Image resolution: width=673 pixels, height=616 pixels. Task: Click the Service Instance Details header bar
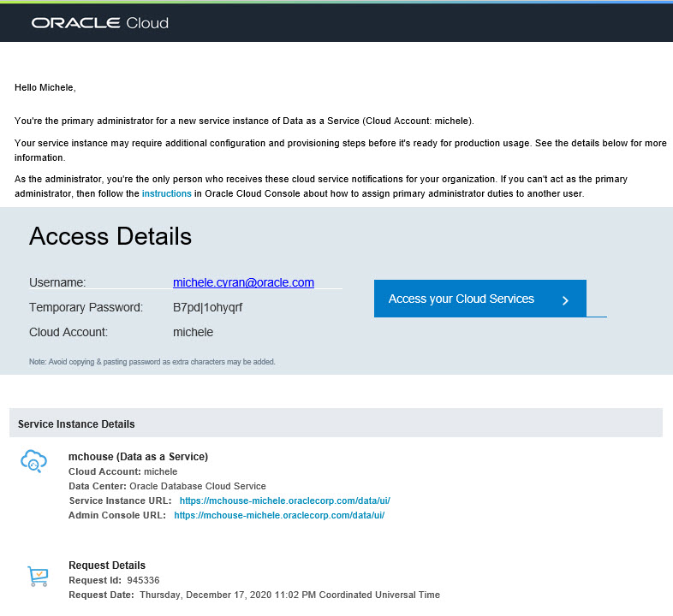336,423
